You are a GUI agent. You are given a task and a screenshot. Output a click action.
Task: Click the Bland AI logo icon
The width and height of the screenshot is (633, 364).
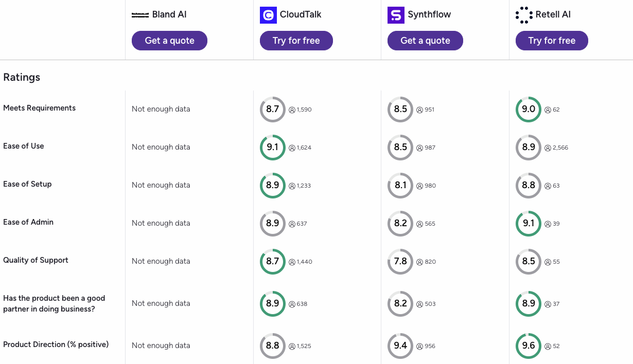pyautogui.click(x=140, y=15)
